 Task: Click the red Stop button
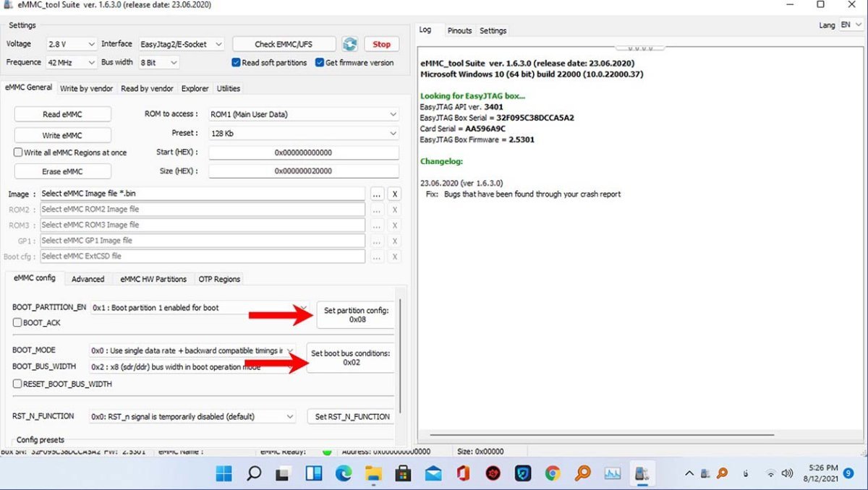point(382,44)
